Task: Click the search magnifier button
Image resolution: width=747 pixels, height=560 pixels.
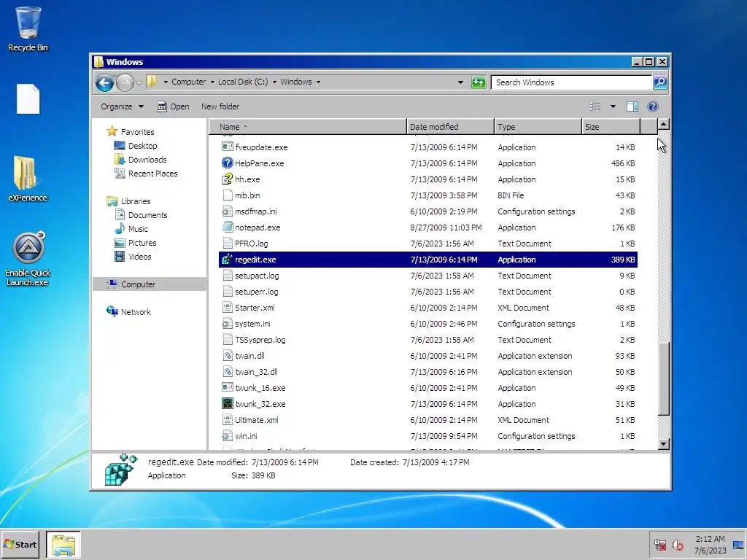Action: [659, 82]
